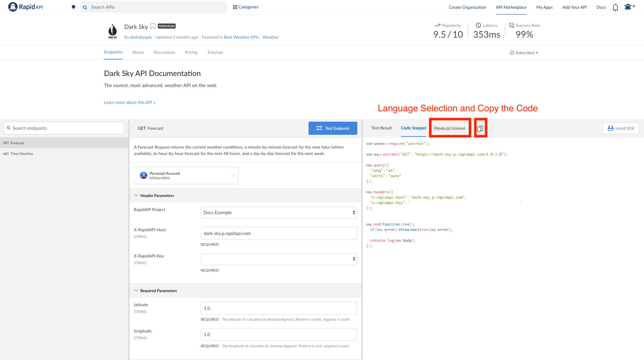Click the Test Endpoint button

click(333, 128)
